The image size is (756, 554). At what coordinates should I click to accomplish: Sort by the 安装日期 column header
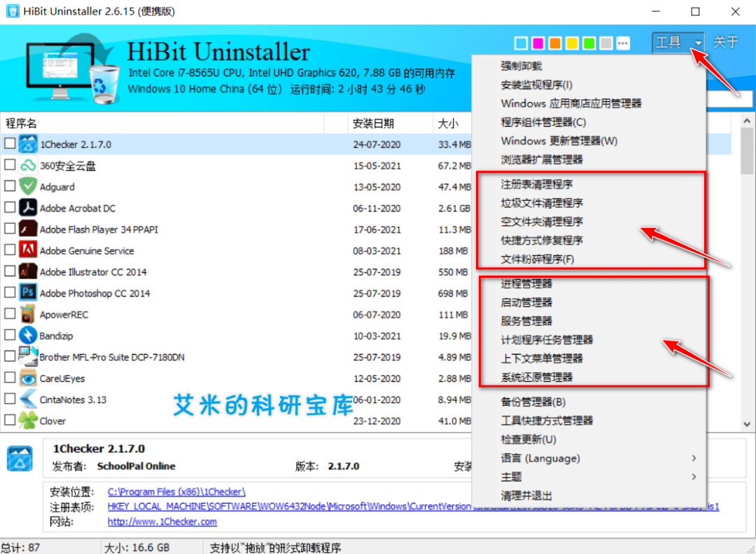point(390,123)
